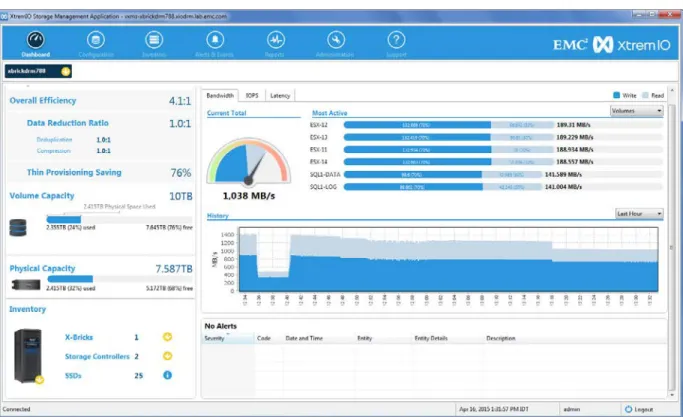
Task: Open the Volumes dropdown in Most Active
Action: pos(636,111)
